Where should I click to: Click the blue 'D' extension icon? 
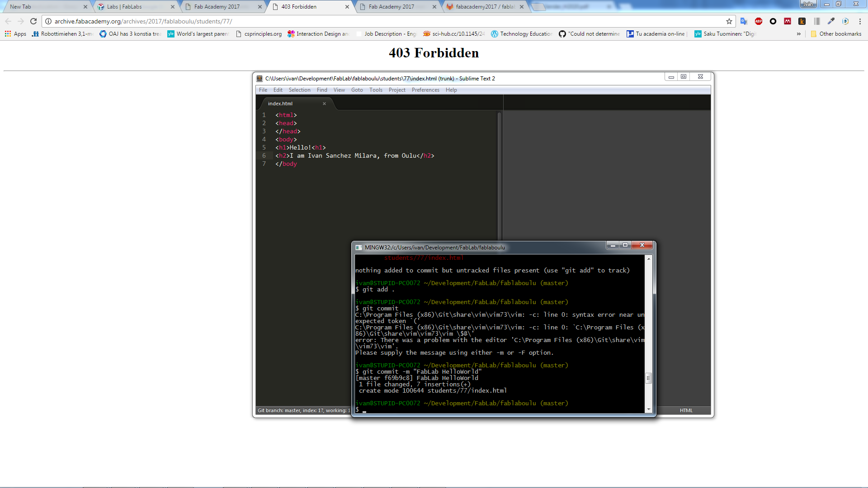click(845, 21)
